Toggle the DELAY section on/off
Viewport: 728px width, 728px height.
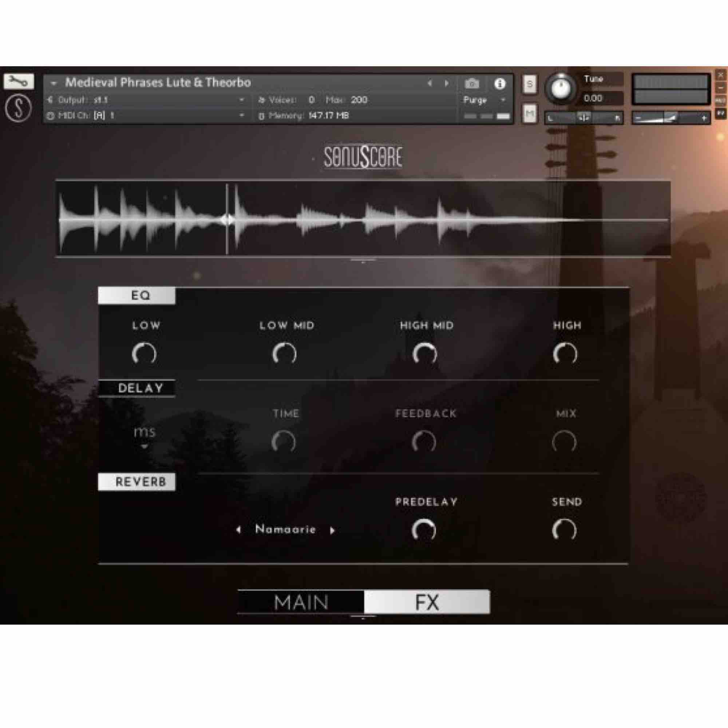137,388
